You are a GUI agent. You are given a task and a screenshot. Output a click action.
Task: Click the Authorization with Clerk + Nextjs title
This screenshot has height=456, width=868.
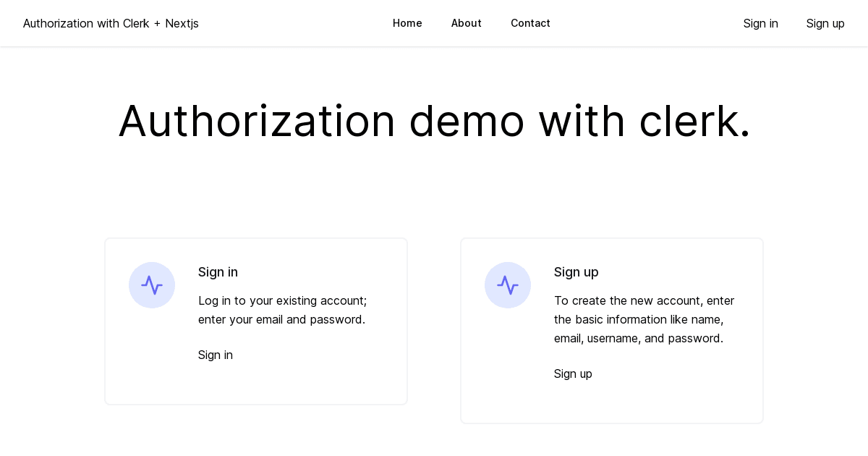[x=111, y=23]
